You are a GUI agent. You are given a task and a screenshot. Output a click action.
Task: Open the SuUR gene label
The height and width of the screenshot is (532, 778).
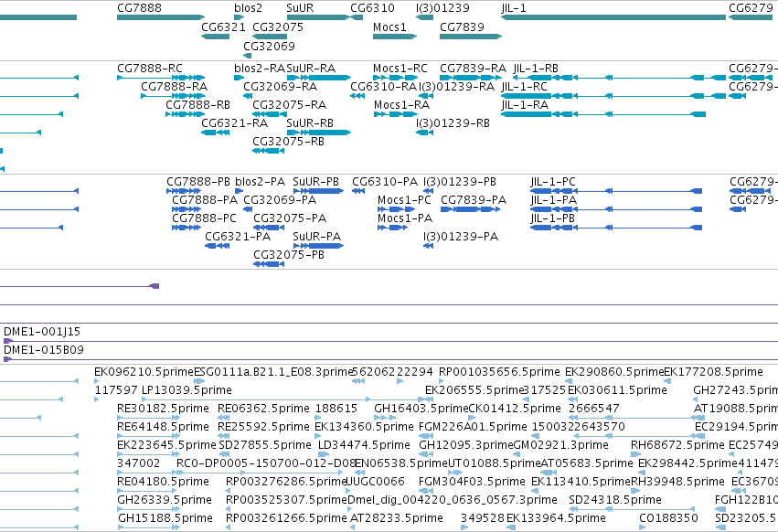pyautogui.click(x=300, y=8)
